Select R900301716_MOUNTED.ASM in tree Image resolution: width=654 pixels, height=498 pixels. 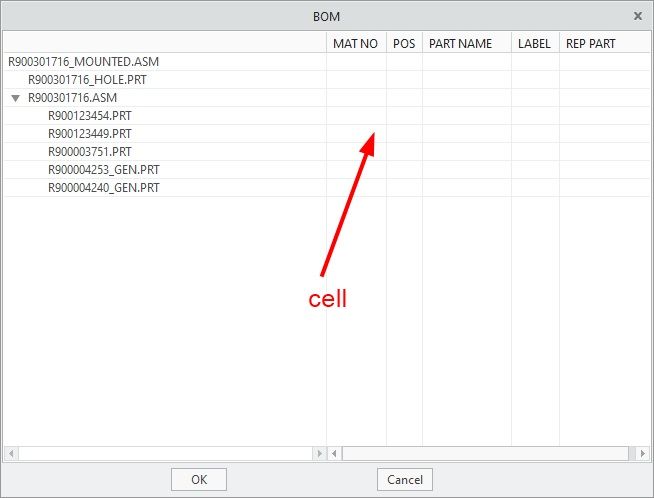tap(83, 62)
